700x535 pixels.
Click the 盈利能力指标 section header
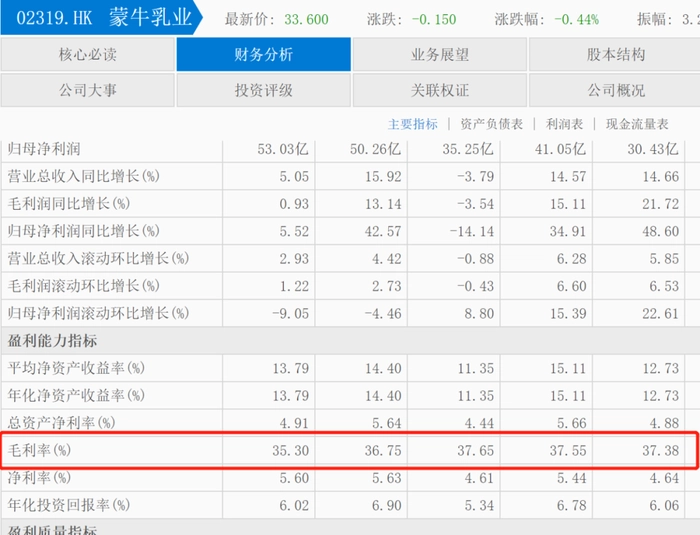[x=49, y=340]
